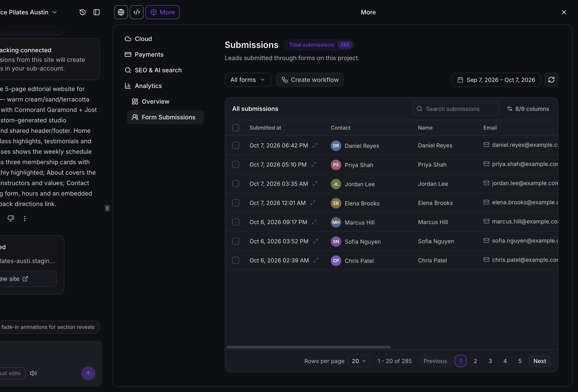This screenshot has width=578, height=392.
Task: Select the Daniel Reyes row checkbox
Action: click(x=235, y=145)
